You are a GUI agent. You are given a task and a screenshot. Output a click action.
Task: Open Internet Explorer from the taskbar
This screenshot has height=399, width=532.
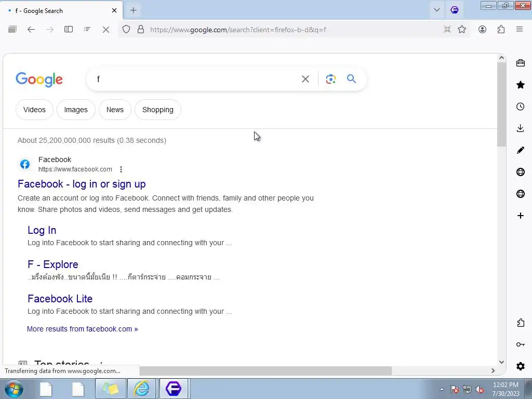click(141, 389)
